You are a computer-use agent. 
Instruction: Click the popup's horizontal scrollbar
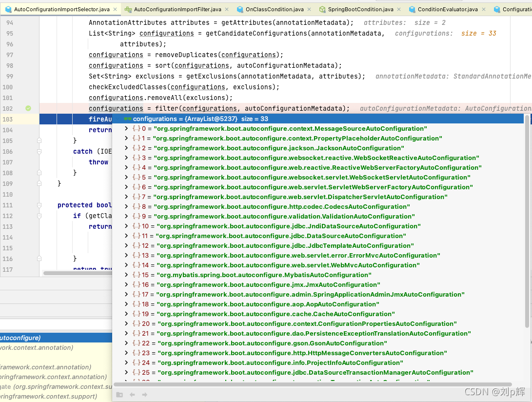[312, 384]
